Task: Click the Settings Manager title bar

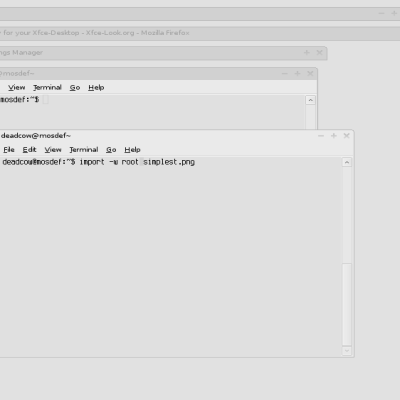Action: 163,53
